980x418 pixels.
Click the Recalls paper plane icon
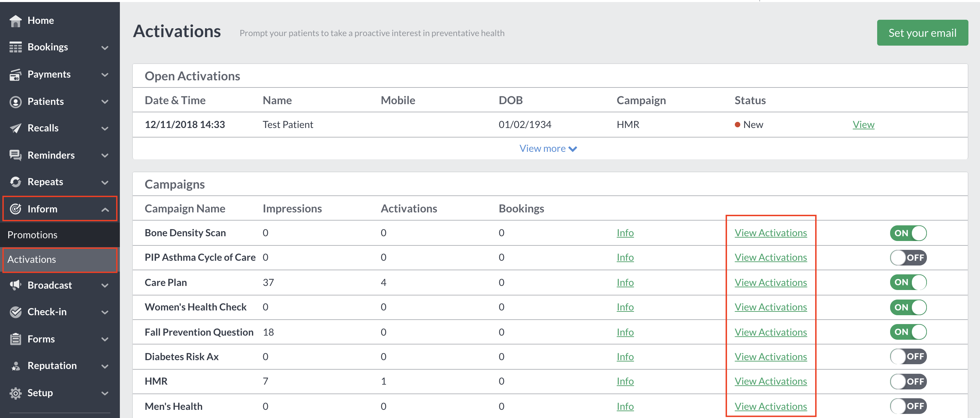click(16, 128)
